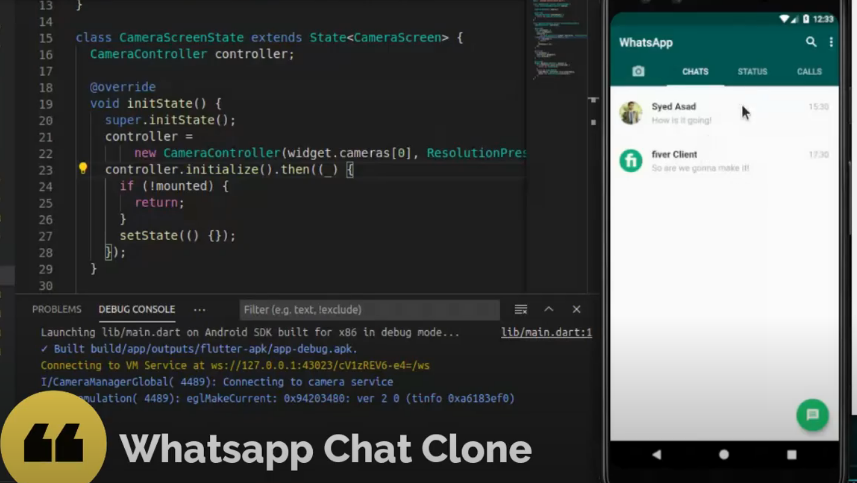The image size is (857, 483).
Task: Switch to the DEBUG CONSOLE panel tab
Action: (x=137, y=309)
